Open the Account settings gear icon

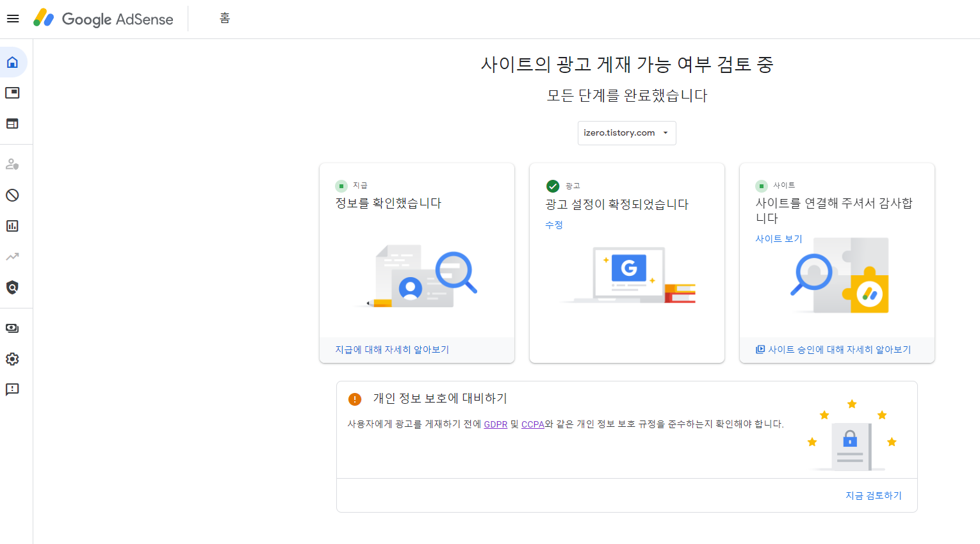(x=12, y=359)
